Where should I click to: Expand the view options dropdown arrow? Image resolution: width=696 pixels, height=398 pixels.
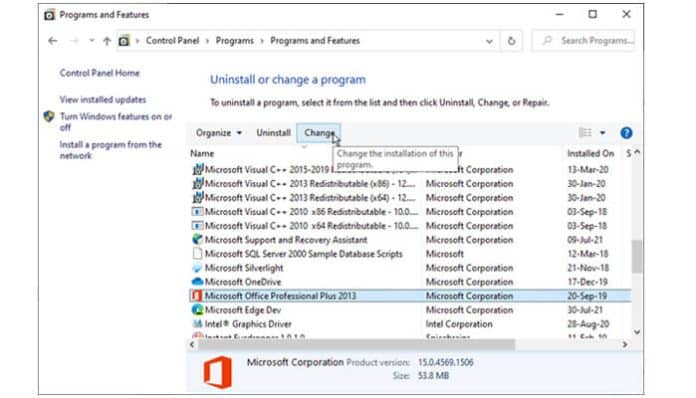click(x=602, y=133)
